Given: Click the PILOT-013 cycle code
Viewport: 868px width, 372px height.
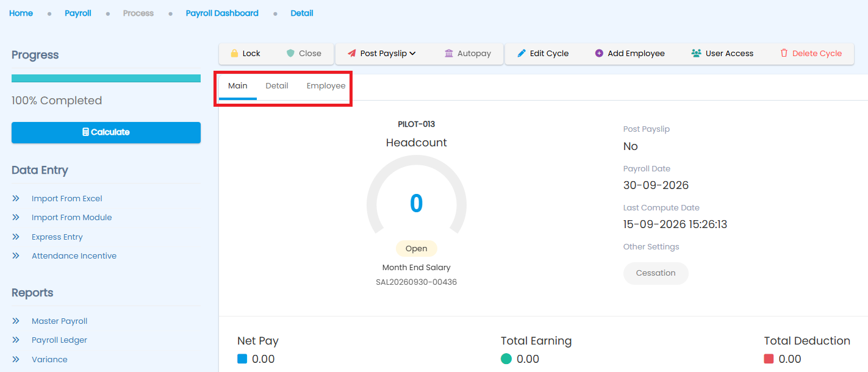Looking at the screenshot, I should coord(417,124).
